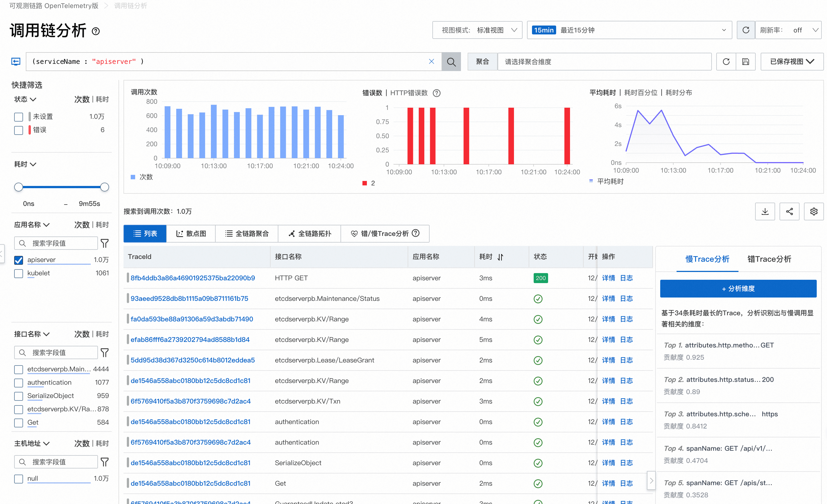Switch to the 散点图 tab
This screenshot has width=827, height=504.
tap(191, 234)
